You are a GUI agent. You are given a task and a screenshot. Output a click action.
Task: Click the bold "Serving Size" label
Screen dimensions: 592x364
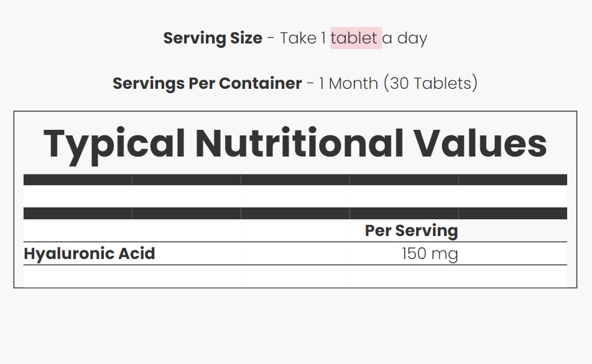[x=213, y=39]
